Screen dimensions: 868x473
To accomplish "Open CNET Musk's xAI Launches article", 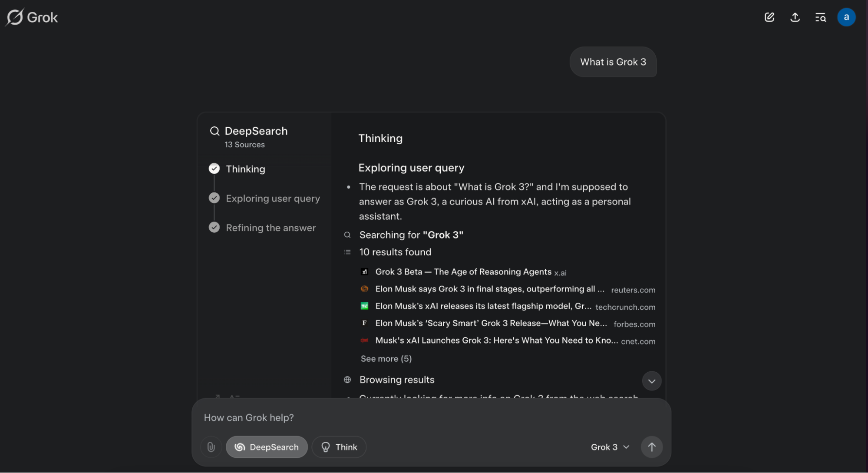I will coord(497,341).
